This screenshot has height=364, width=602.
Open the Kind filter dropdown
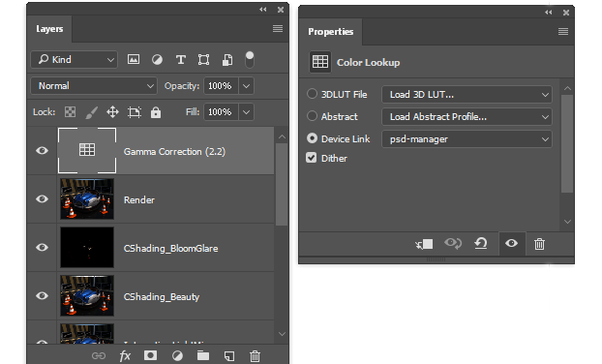[x=75, y=59]
